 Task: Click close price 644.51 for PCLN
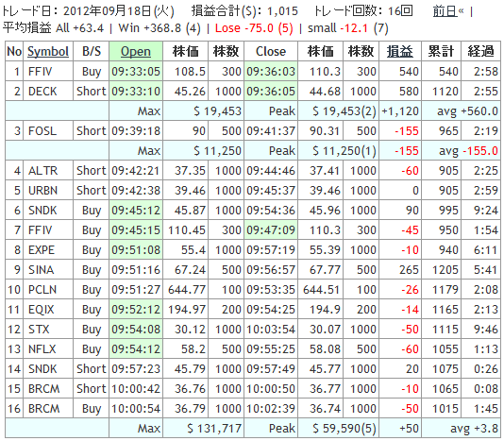point(321,290)
